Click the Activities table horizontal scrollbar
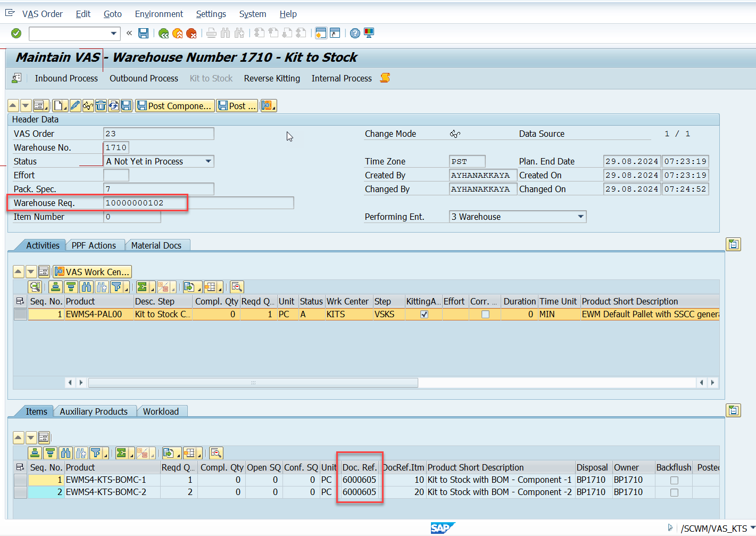Screen dimensions: 756x536 tap(253, 382)
